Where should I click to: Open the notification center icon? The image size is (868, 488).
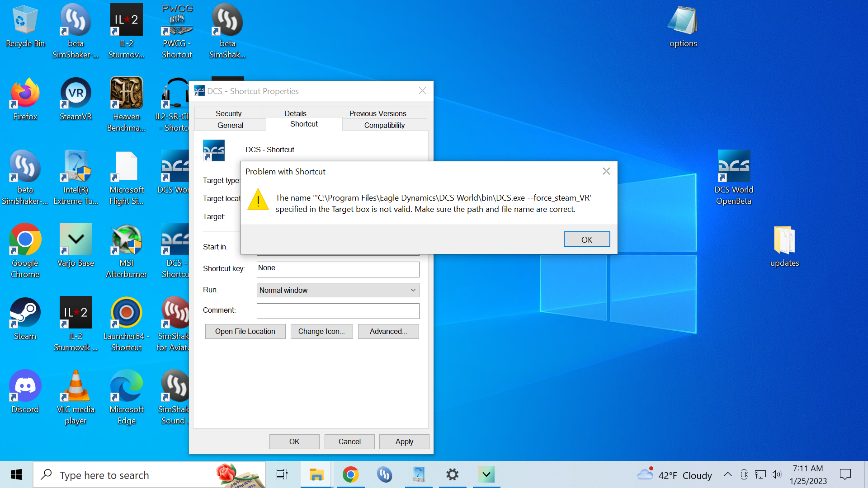tap(845, 474)
